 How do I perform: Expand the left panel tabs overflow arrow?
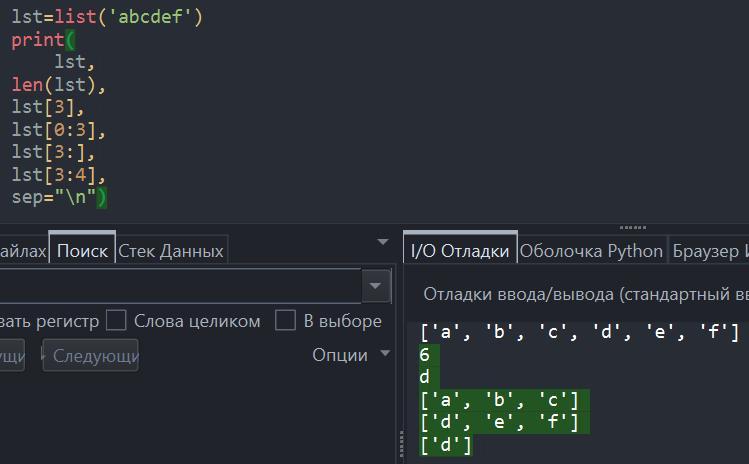pos(383,242)
